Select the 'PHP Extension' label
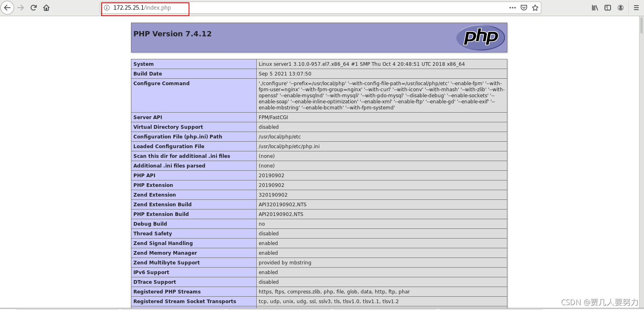Screen dimensions: 644x310 point(153,185)
